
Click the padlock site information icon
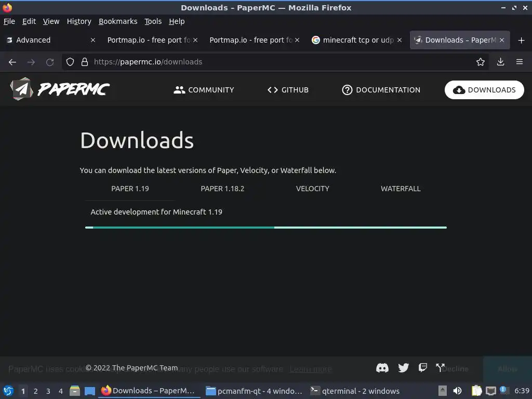85,62
